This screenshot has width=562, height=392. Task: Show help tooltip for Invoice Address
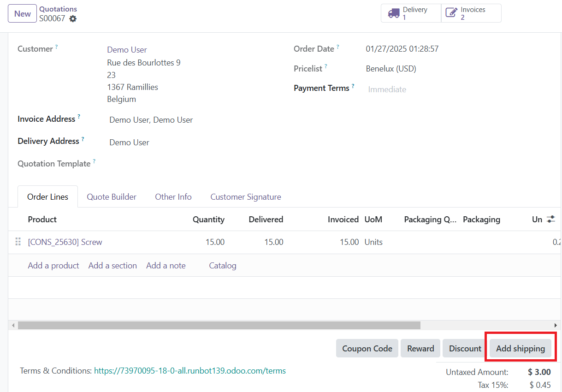tap(79, 116)
